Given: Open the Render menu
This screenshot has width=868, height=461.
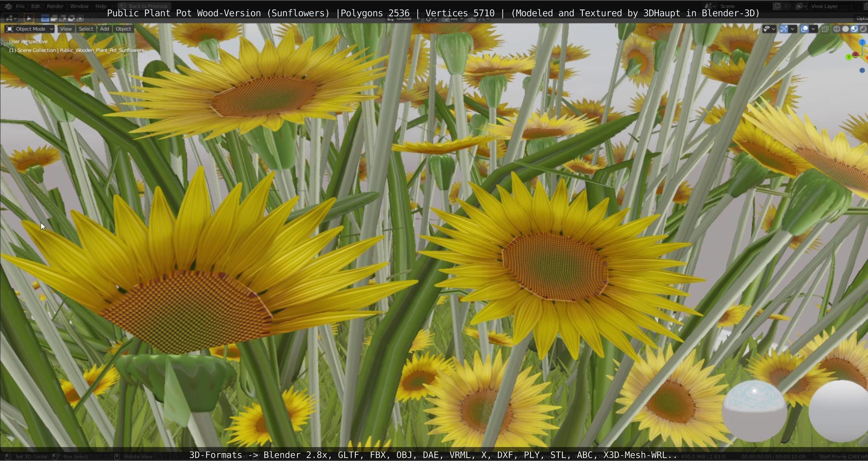Looking at the screenshot, I should click(x=55, y=6).
